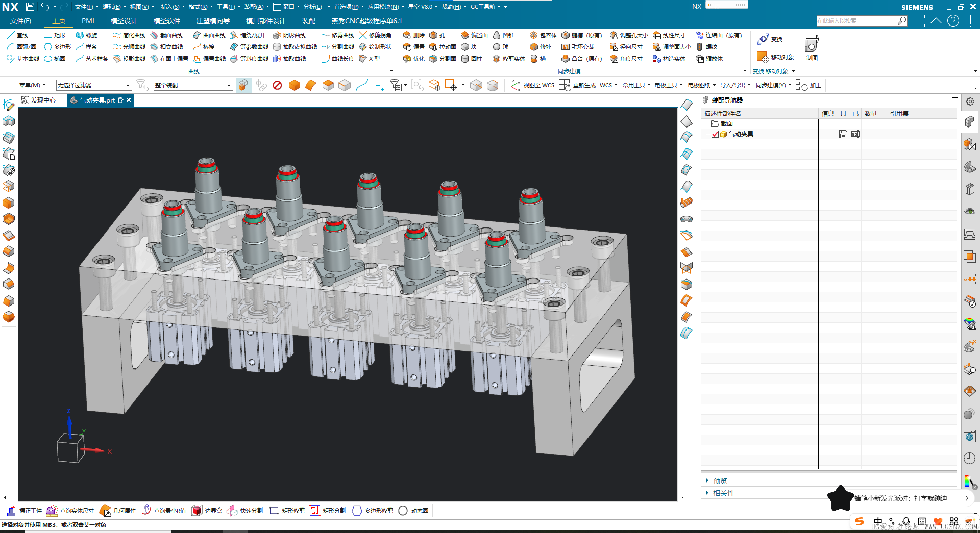The height and width of the screenshot is (533, 980).
Task: Switch to 制图 drafting application
Action: tap(812, 48)
